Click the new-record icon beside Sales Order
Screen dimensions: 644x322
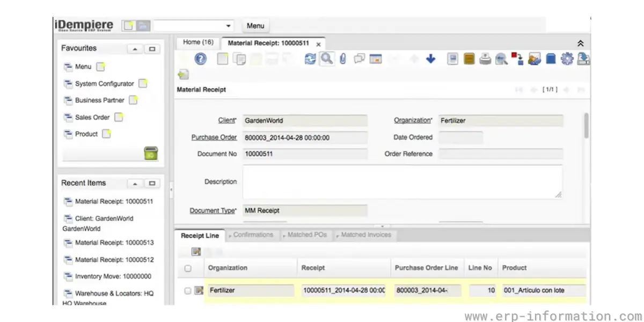point(119,117)
